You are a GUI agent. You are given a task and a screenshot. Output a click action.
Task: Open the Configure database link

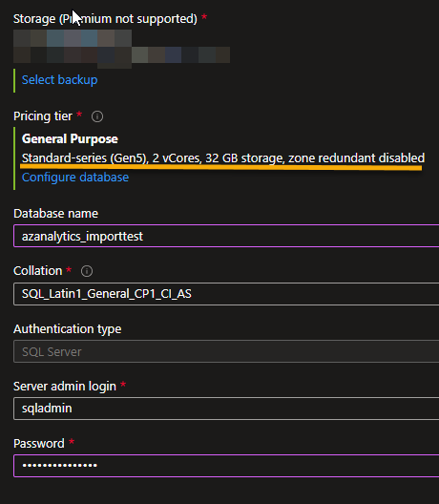(75, 178)
